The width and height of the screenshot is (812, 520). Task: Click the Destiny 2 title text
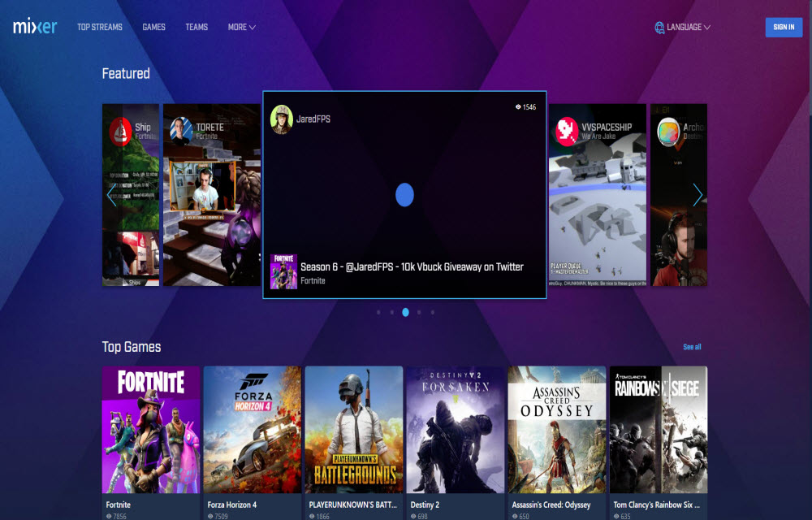click(x=425, y=505)
